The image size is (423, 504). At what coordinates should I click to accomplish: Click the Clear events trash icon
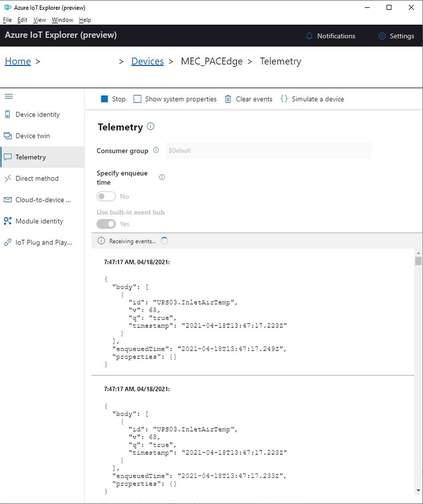click(x=228, y=99)
